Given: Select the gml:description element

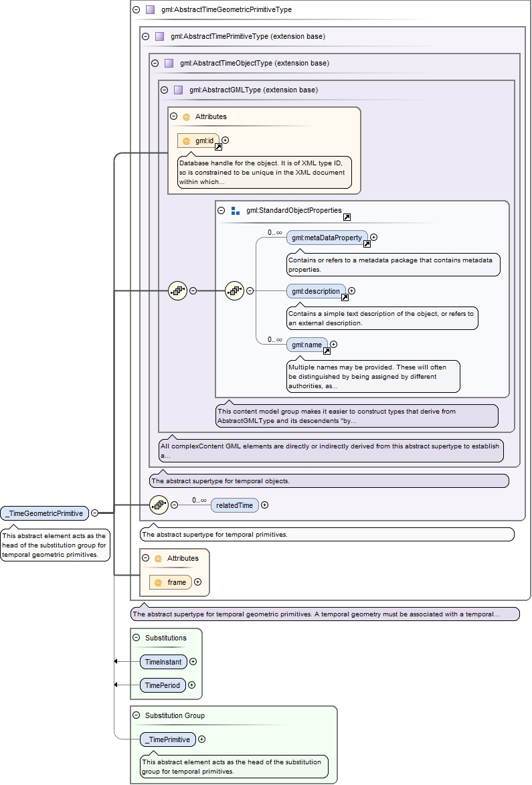Looking at the screenshot, I should click(317, 291).
